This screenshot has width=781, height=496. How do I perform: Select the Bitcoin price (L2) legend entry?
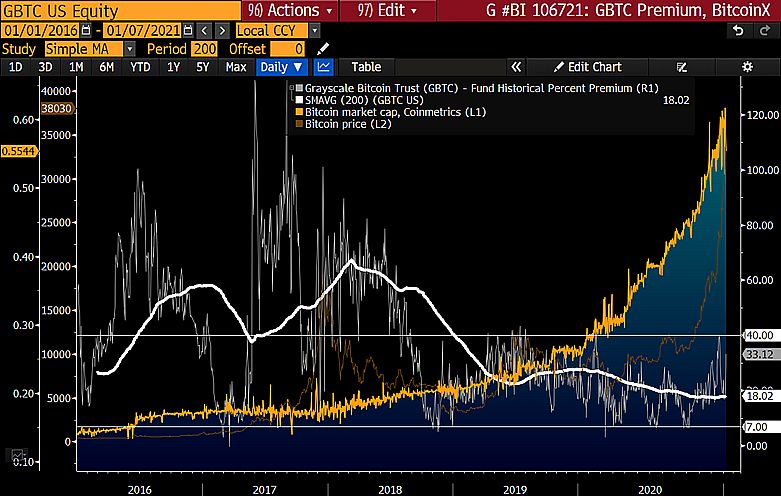[x=348, y=124]
